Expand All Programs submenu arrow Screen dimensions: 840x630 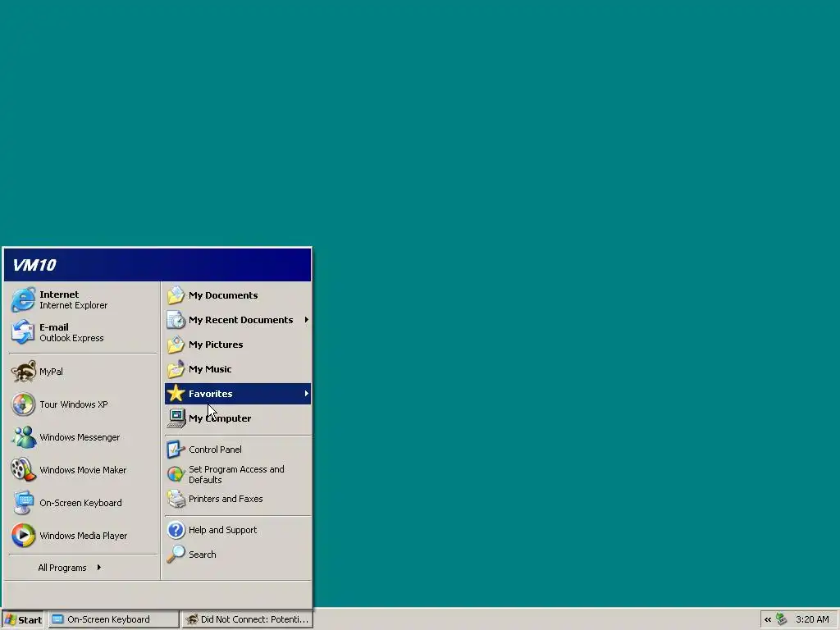pyautogui.click(x=99, y=568)
